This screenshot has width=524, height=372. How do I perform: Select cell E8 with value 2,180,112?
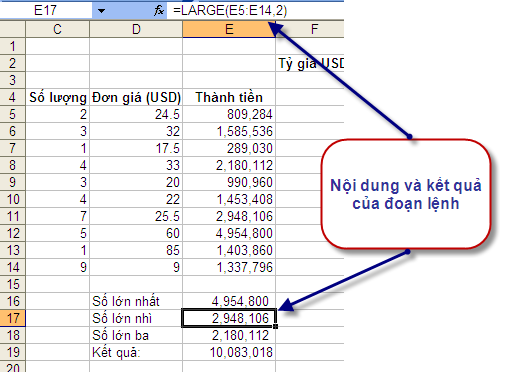[229, 165]
